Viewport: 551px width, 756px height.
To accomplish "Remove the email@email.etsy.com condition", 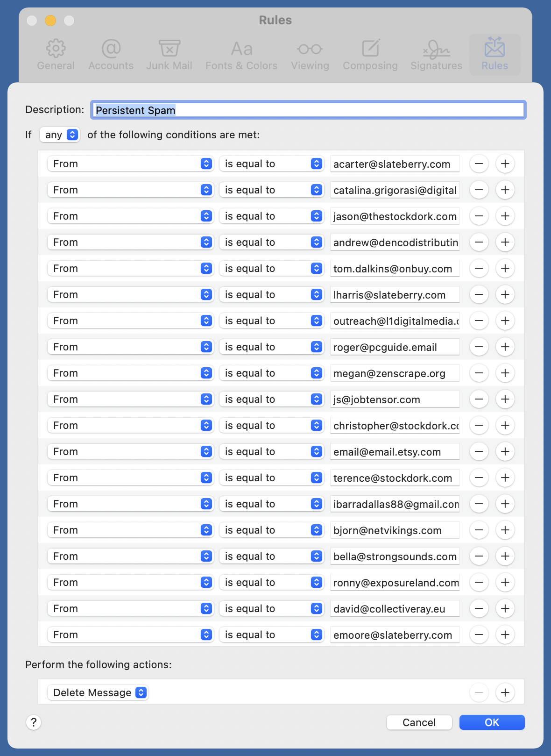I will (x=479, y=452).
